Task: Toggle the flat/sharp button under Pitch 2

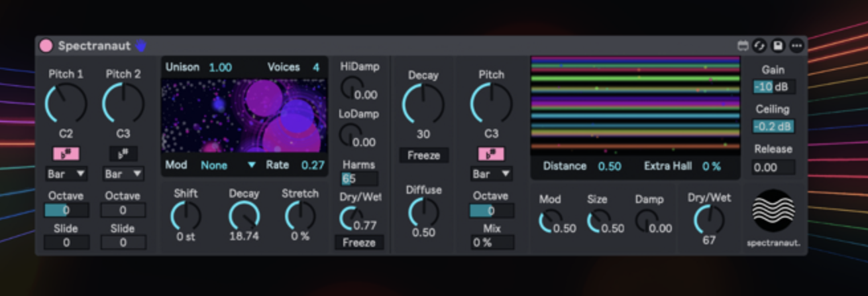Action: click(123, 154)
